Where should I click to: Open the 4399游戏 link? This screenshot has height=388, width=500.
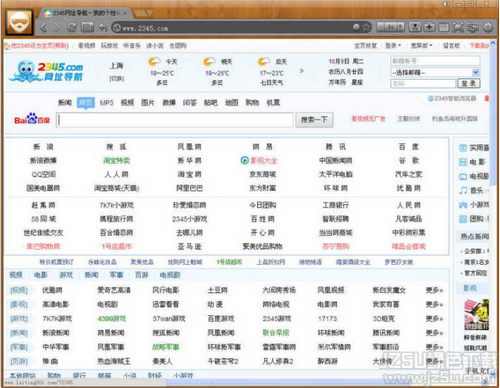[x=112, y=319]
